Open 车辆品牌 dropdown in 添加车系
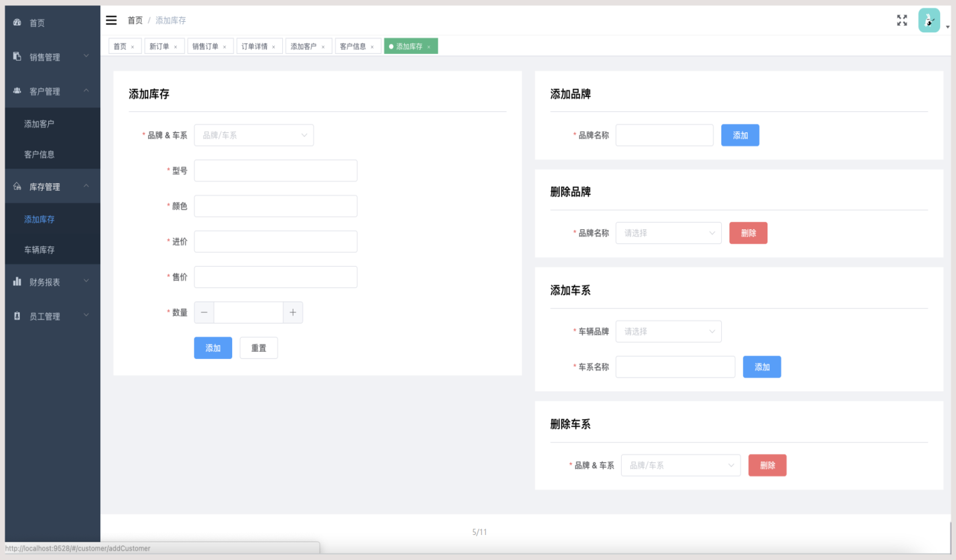This screenshot has height=560, width=956. (669, 331)
